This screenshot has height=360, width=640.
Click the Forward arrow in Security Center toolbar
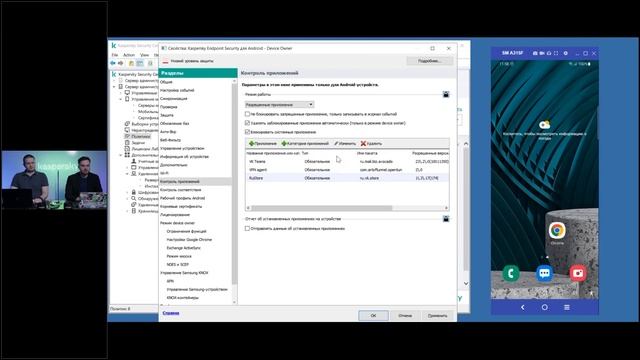pyautogui.click(x=120, y=63)
